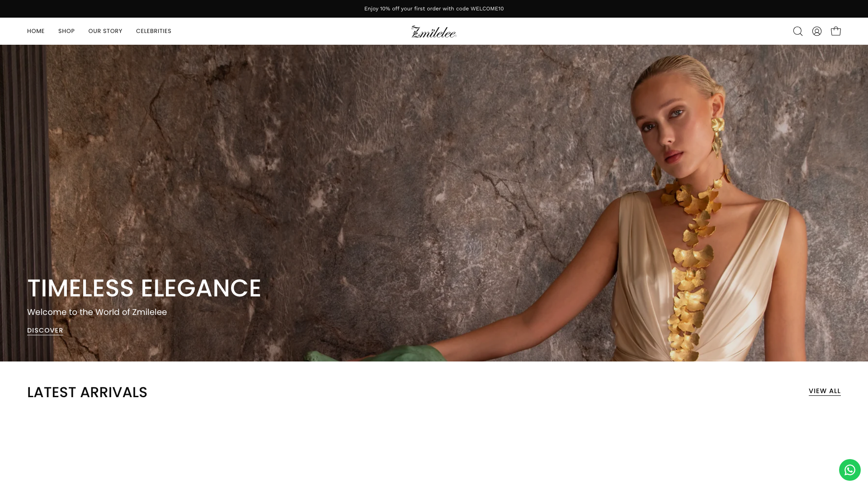Click the TIMELESS ELEGANCE headline
Screen dimensions: 868x488
coord(144,288)
